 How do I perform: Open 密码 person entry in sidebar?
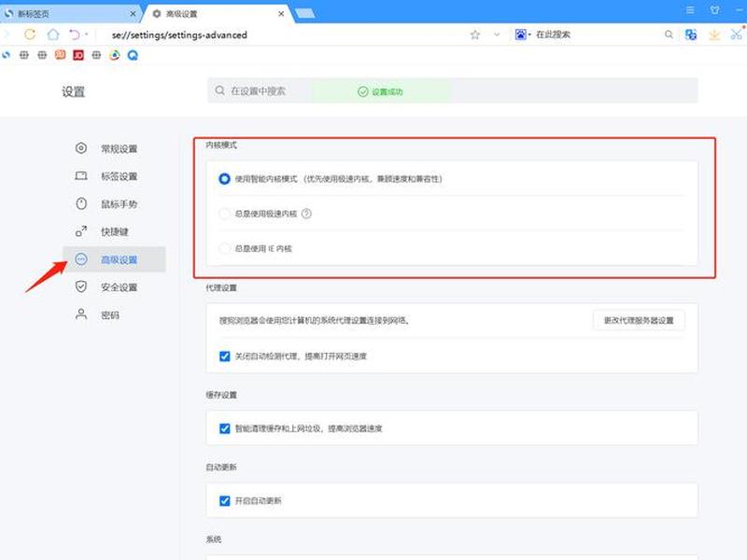tap(114, 315)
